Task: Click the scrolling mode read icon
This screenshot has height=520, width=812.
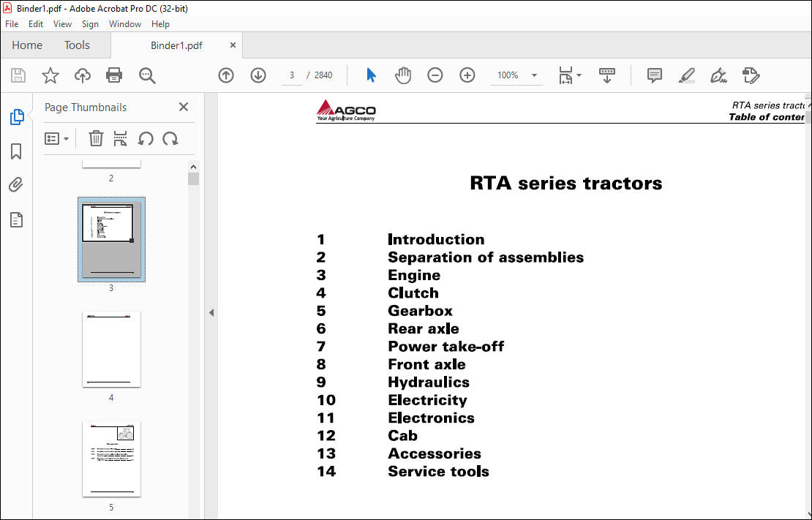Action: coord(607,75)
